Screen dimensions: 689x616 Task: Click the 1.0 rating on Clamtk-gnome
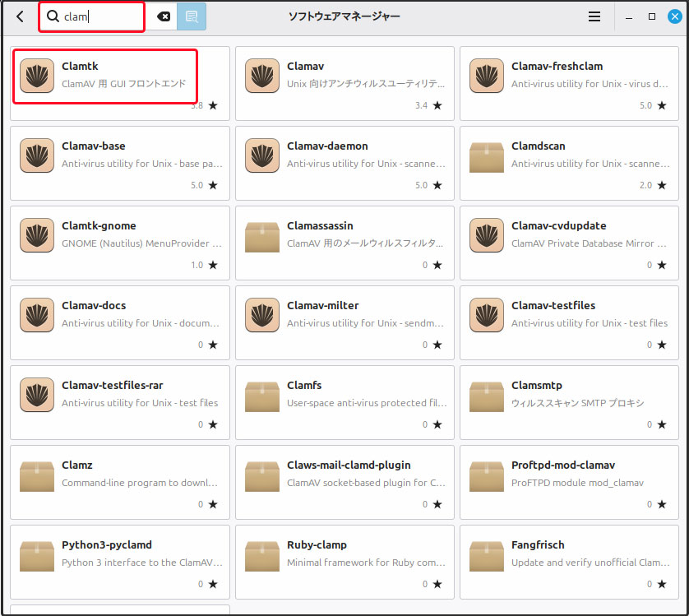point(205,265)
